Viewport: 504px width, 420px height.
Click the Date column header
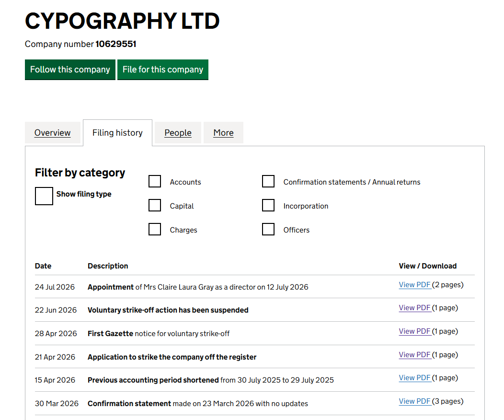43,266
